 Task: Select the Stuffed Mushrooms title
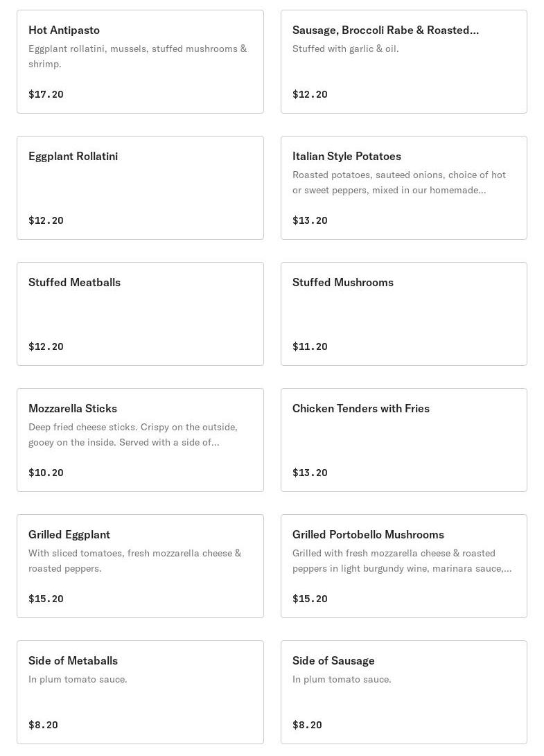point(342,282)
